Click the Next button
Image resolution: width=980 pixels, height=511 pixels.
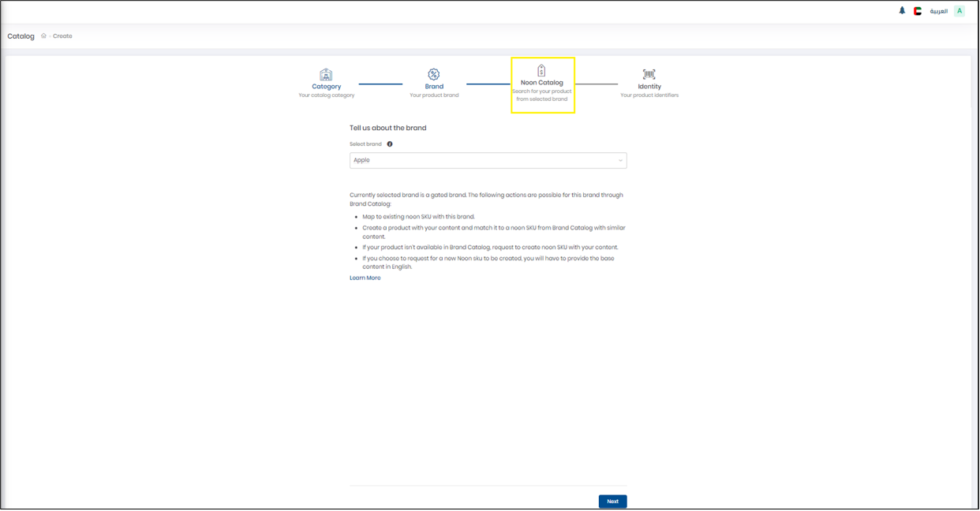[613, 502]
